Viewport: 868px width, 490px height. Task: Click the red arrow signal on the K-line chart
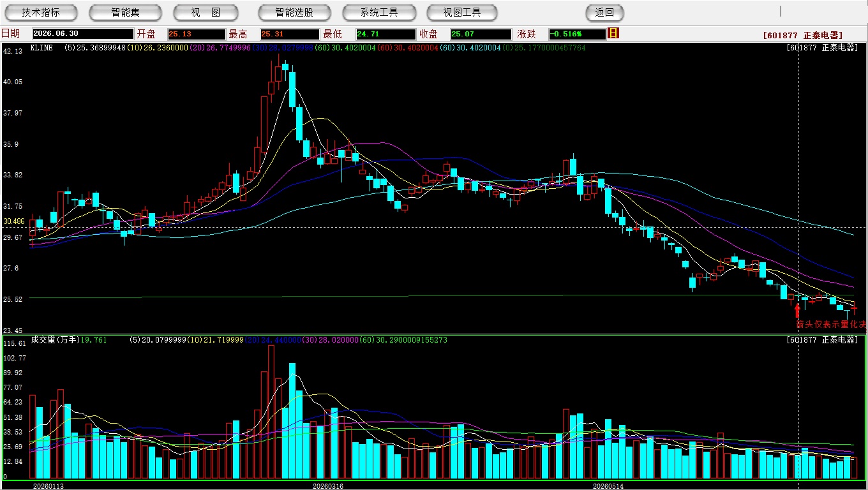click(x=797, y=311)
